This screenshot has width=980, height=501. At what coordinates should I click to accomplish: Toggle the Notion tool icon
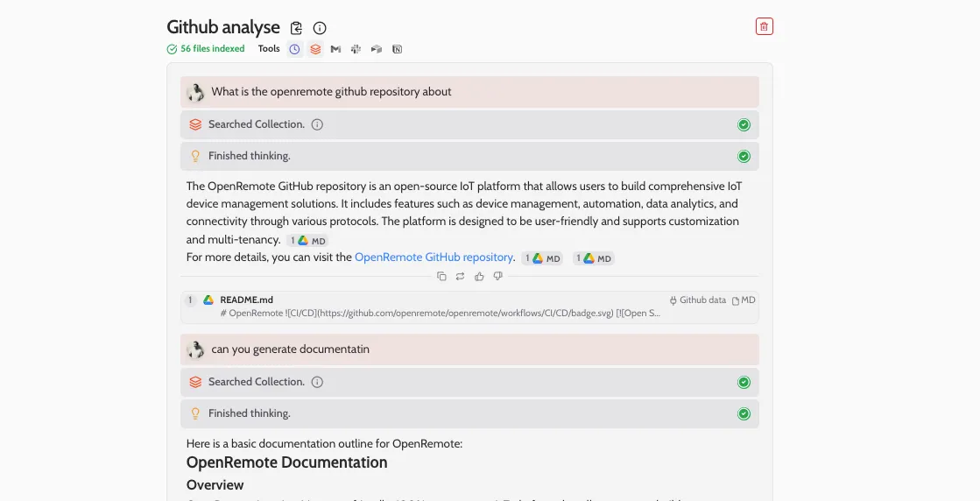pos(397,49)
